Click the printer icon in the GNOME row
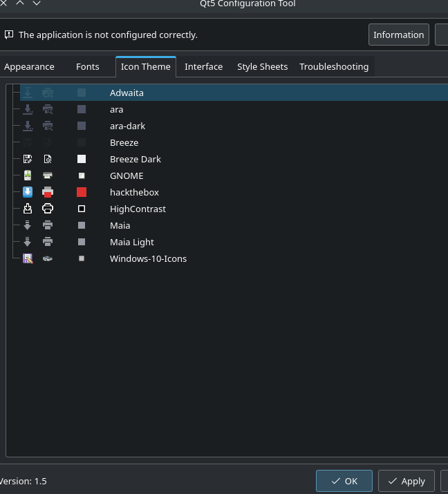448x494 pixels. click(x=48, y=175)
